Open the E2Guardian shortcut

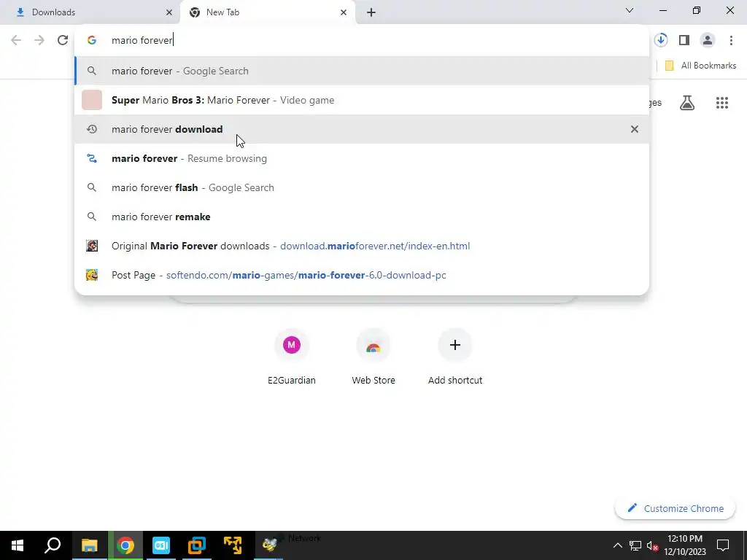pyautogui.click(x=292, y=356)
